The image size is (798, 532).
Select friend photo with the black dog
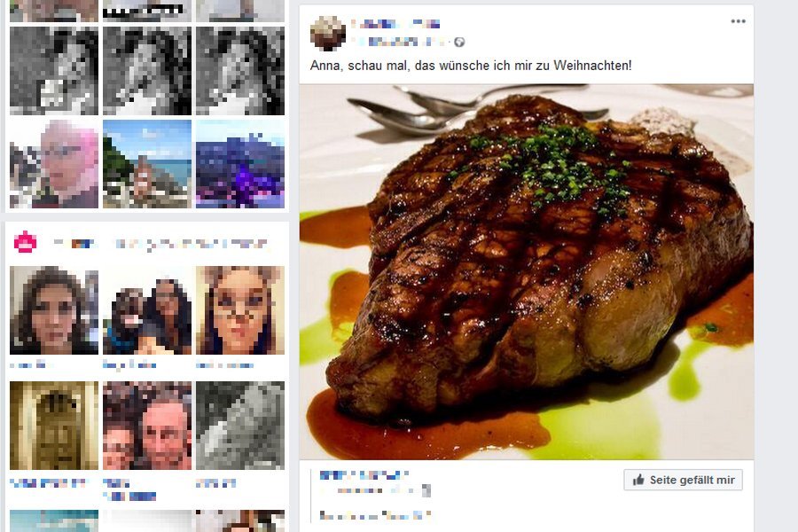coord(147,310)
